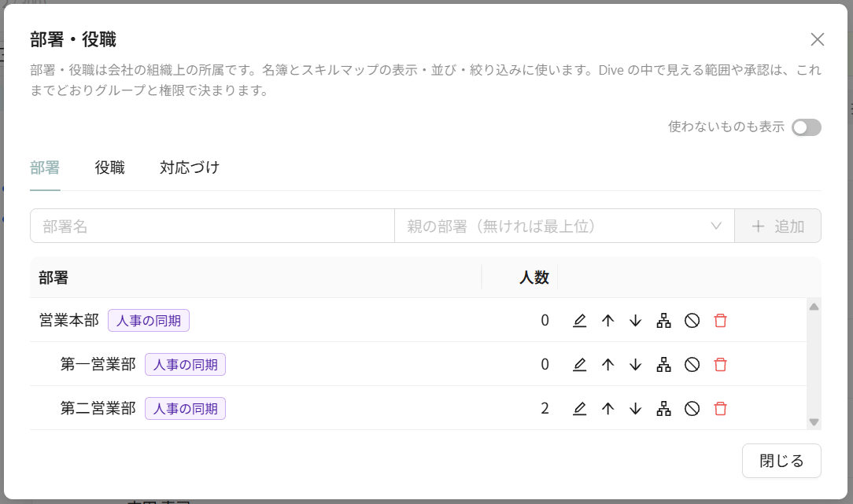Image resolution: width=853 pixels, height=504 pixels.
Task: Move 第一営業部 down in order
Action: (x=635, y=365)
